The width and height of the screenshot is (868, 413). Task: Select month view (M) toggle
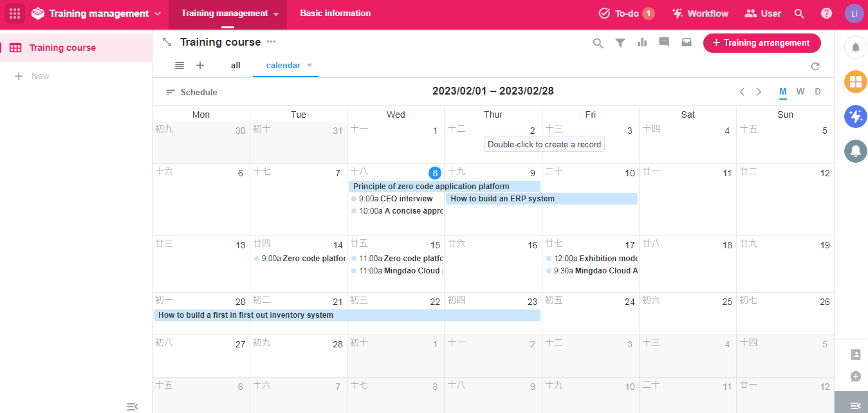pos(783,92)
